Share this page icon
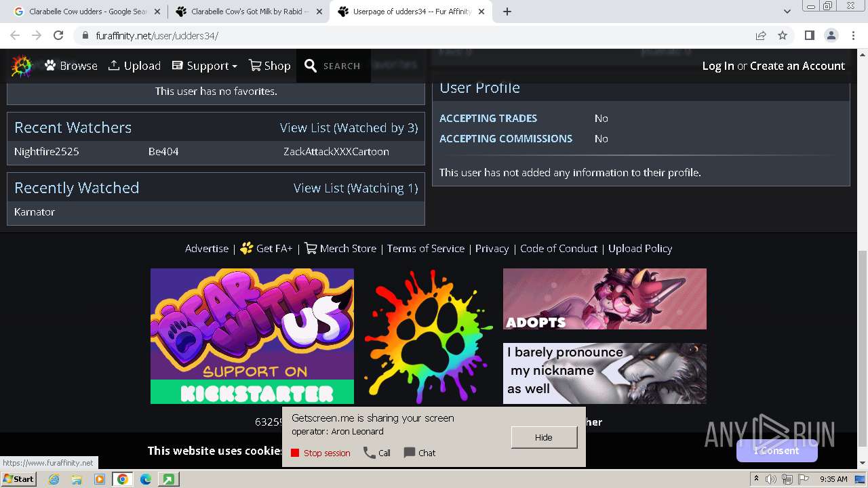 761,35
